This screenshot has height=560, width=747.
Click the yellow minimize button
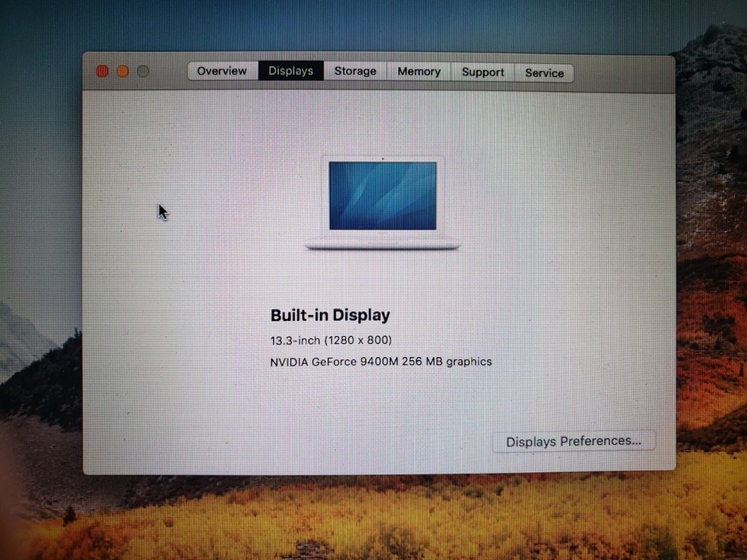122,70
